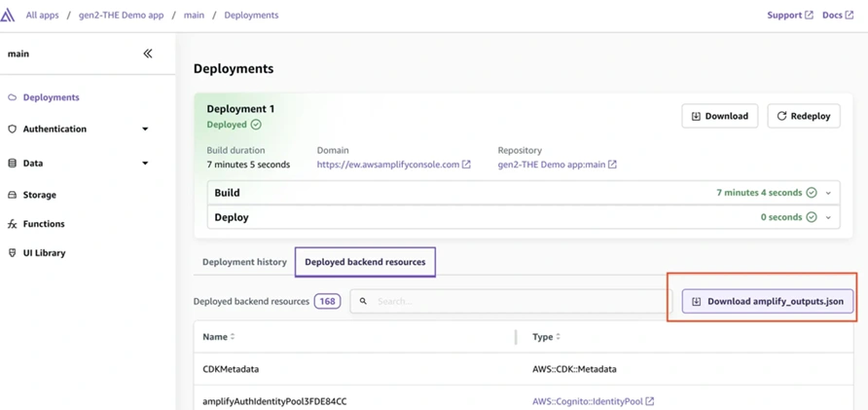Click the Storage icon in sidebar
The height and width of the screenshot is (410, 868).
click(13, 195)
